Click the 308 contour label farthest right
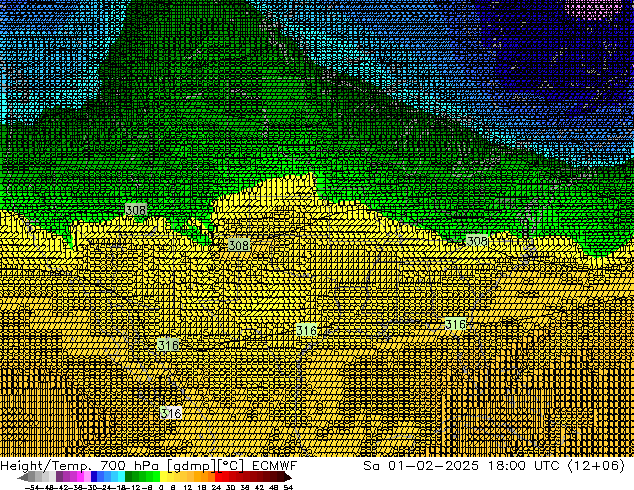The width and height of the screenshot is (634, 490). click(477, 241)
